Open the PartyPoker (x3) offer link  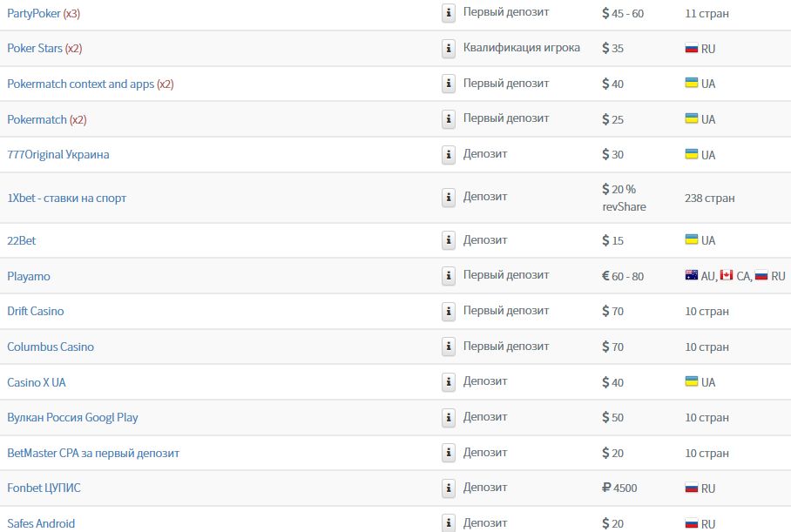pyautogui.click(x=44, y=14)
